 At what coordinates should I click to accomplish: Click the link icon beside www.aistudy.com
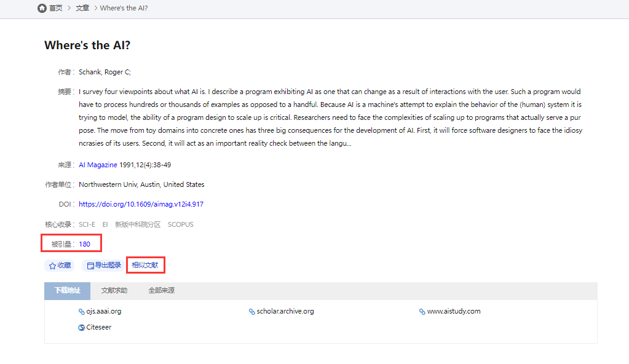click(422, 312)
